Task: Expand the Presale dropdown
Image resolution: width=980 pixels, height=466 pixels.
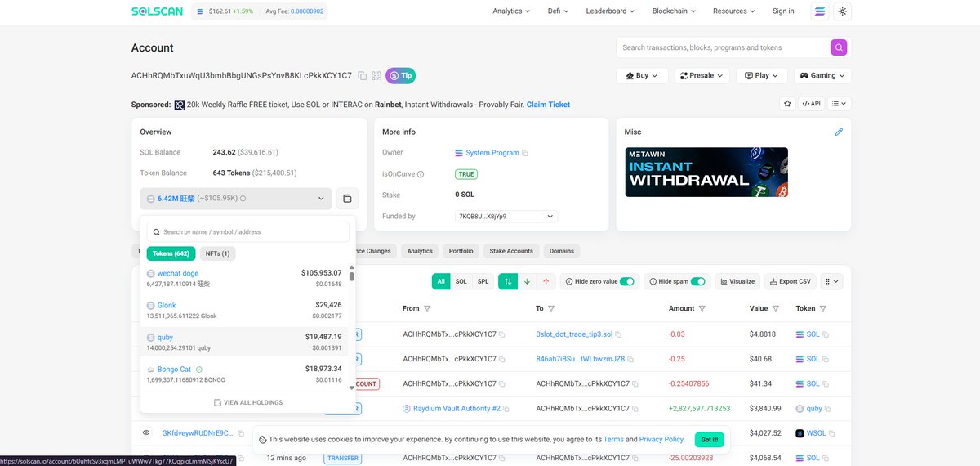Action: [x=701, y=75]
